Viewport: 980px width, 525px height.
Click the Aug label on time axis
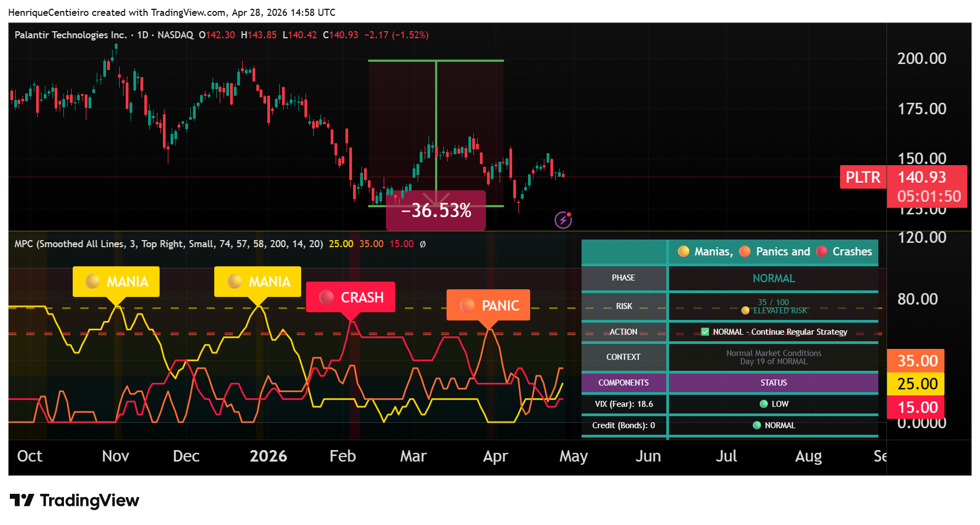point(808,456)
